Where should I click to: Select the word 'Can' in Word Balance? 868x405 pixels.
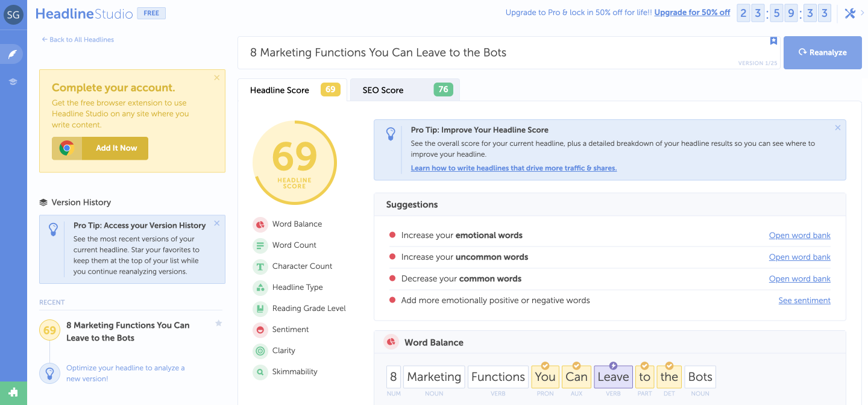pos(576,377)
